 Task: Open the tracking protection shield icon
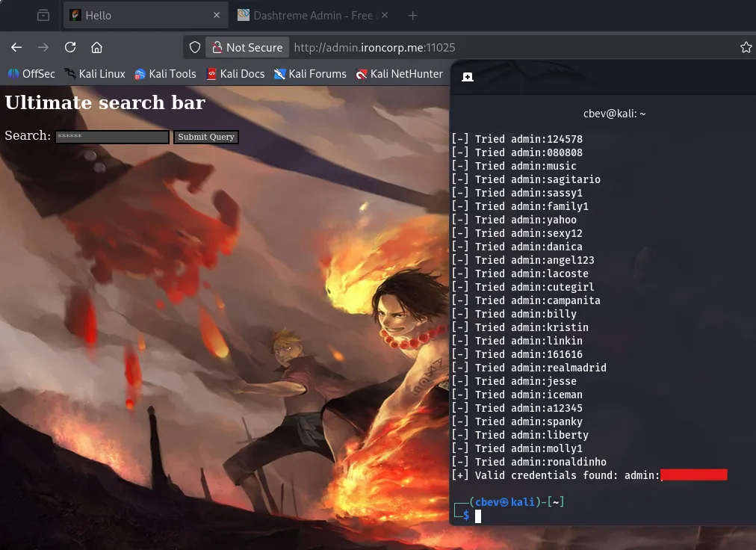pyautogui.click(x=195, y=47)
